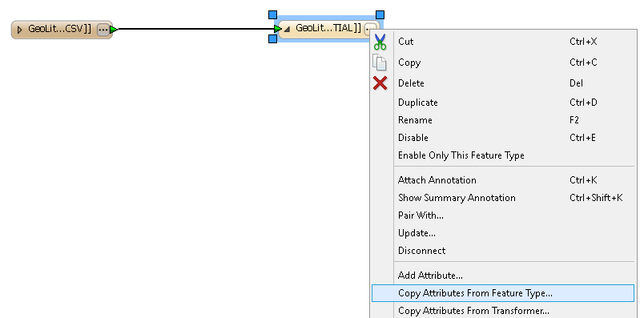Click the red X Delete icon
The width and height of the screenshot is (644, 318).
tap(380, 83)
